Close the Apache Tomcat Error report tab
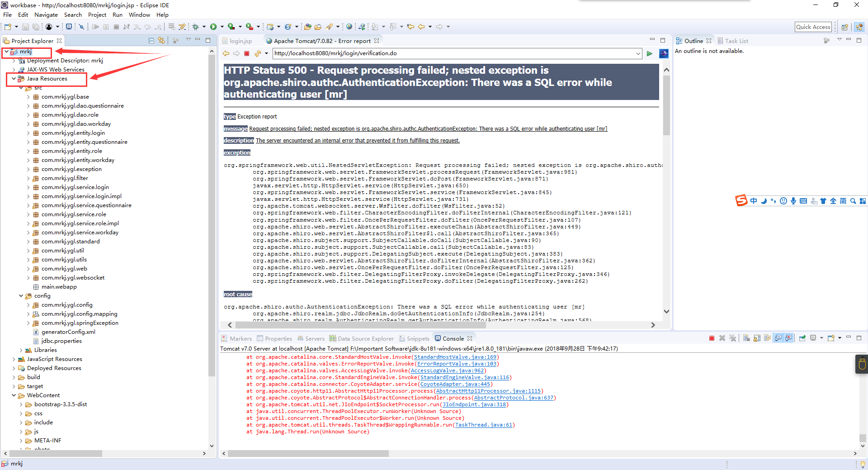 [x=376, y=41]
